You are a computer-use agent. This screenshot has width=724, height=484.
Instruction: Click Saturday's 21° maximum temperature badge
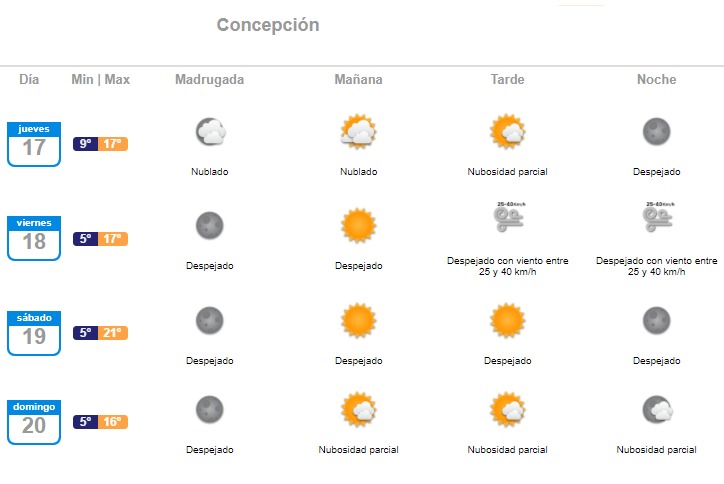[x=114, y=333]
